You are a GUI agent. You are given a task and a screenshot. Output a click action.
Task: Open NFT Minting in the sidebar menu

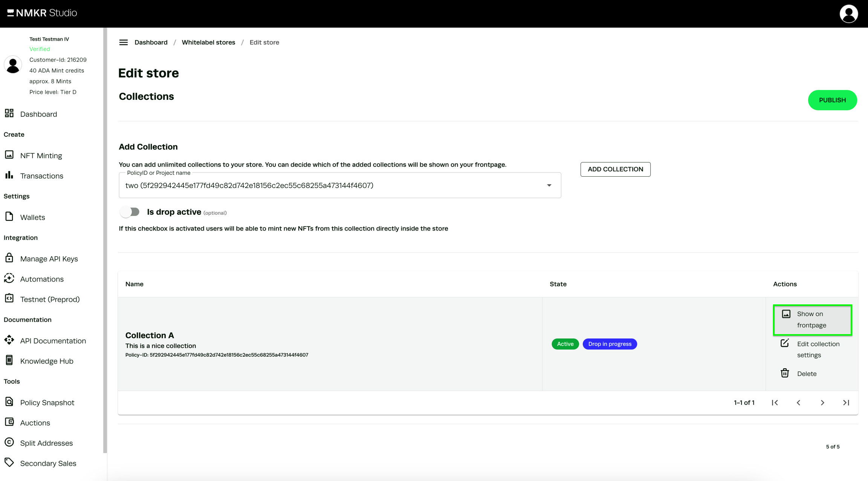coord(41,156)
